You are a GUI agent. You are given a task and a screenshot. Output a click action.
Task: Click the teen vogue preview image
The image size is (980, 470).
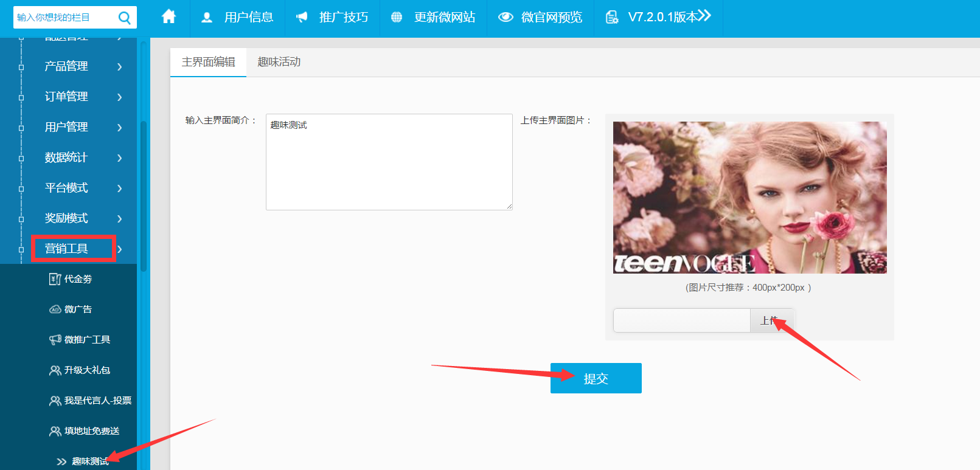749,198
